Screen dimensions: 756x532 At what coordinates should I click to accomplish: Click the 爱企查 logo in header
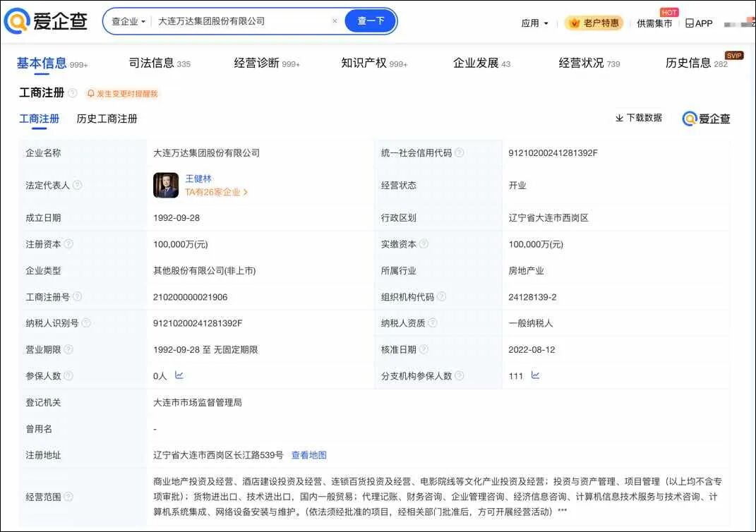(x=45, y=21)
